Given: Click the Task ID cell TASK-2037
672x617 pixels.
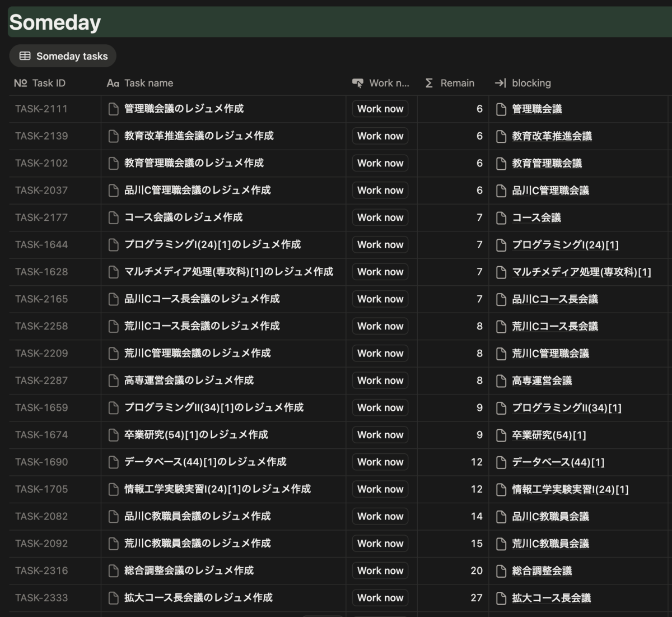Looking at the screenshot, I should [41, 191].
